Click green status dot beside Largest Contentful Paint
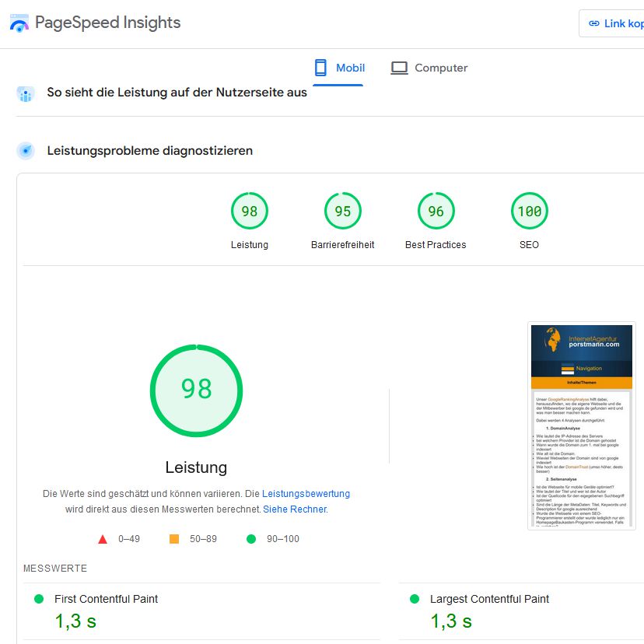The width and height of the screenshot is (644, 644). [415, 599]
